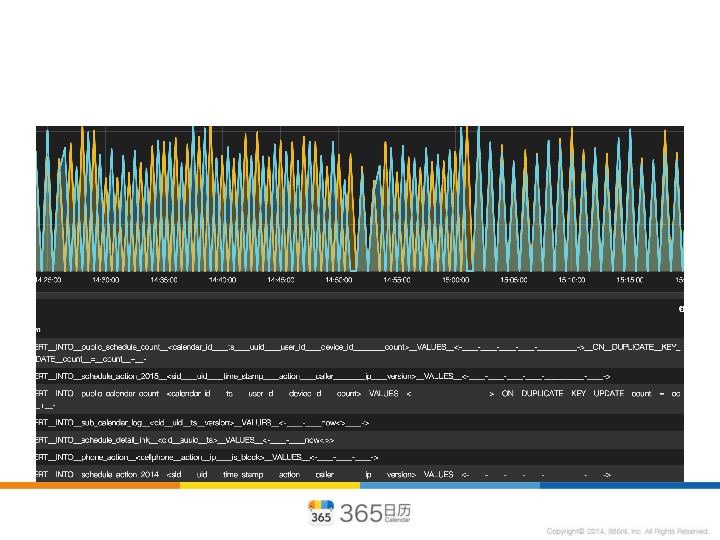Click the 15:00:00 time axis label
This screenshot has width=720, height=540.
456,280
